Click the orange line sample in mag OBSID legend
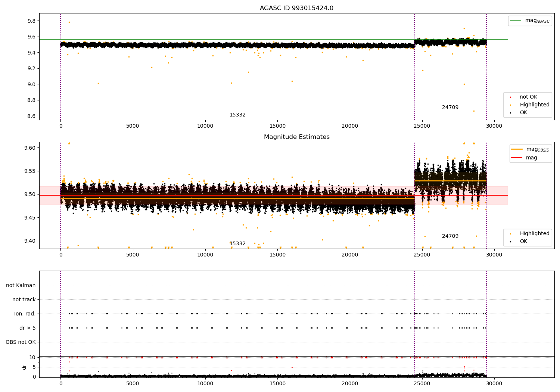This screenshot has width=560, height=392. (517, 149)
